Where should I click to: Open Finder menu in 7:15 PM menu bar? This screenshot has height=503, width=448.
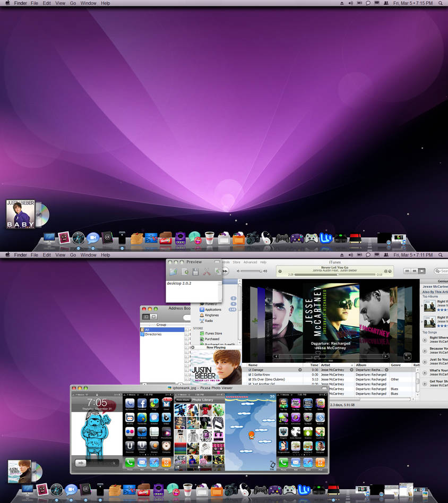point(21,3)
